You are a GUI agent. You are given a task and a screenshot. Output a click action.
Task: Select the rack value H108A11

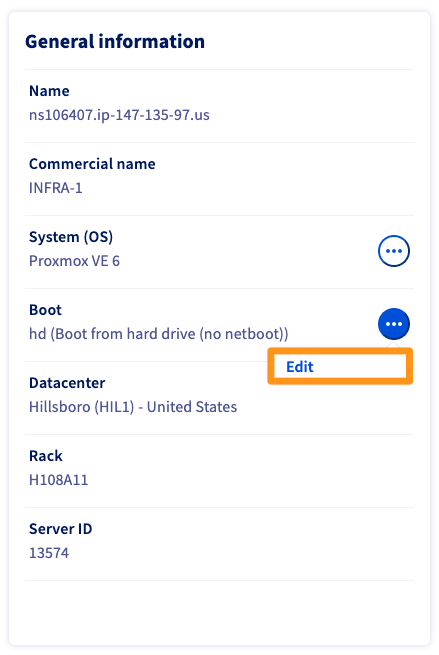[58, 480]
